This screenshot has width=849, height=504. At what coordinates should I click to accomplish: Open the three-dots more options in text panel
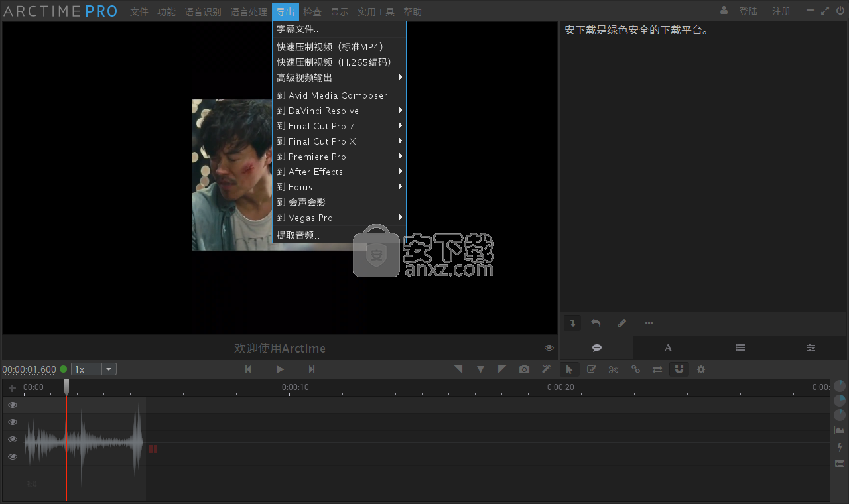[x=649, y=323]
